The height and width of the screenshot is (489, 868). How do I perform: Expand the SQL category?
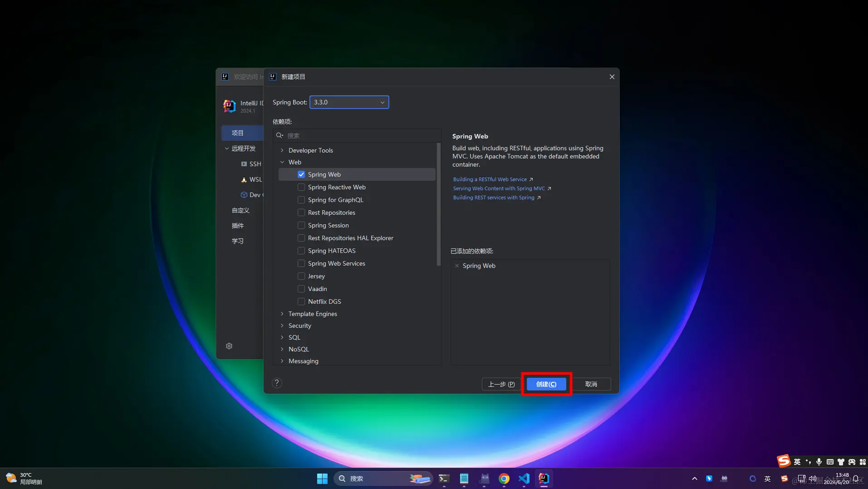[x=282, y=337]
